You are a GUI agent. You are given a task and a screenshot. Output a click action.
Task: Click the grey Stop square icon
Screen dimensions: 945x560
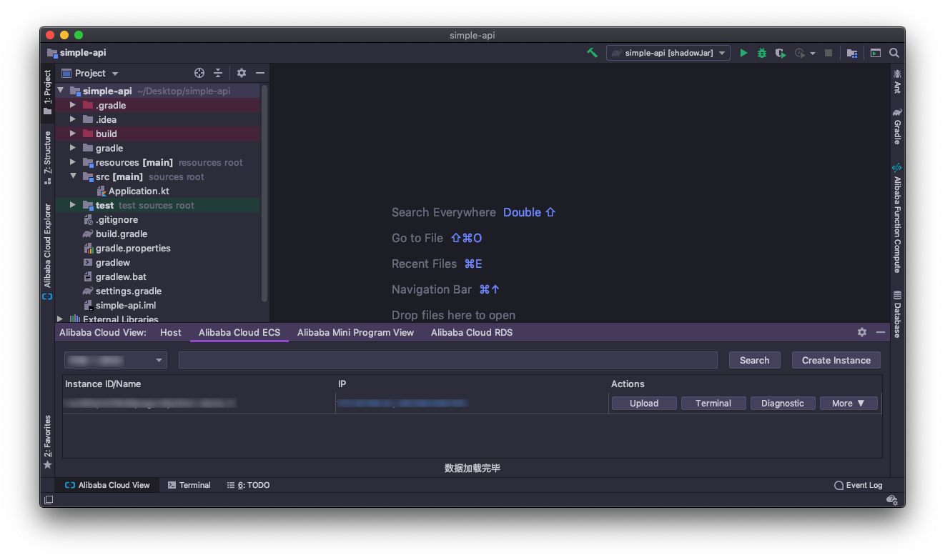(x=828, y=53)
